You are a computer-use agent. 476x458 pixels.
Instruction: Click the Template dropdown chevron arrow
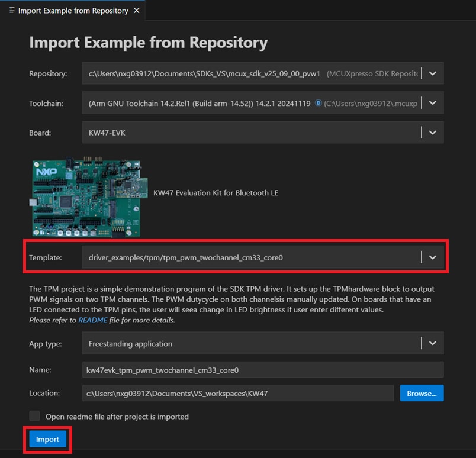(431, 257)
